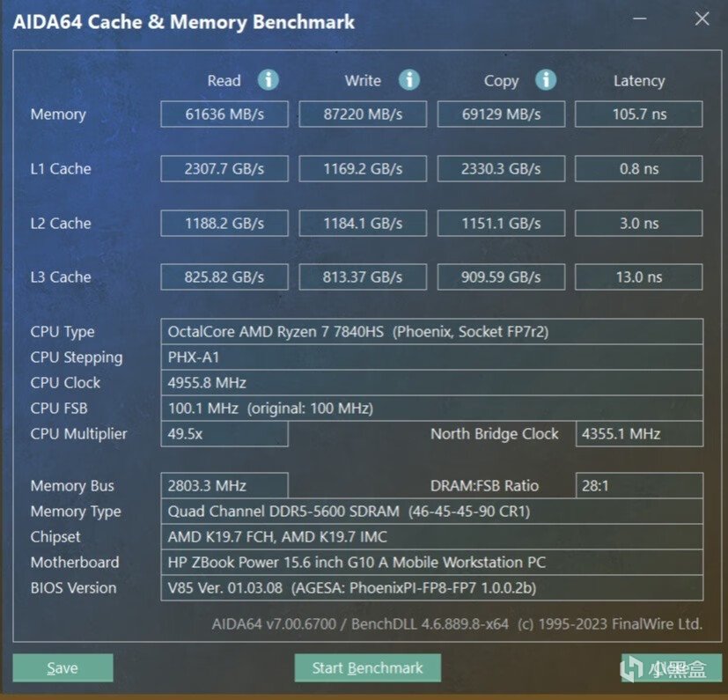Image resolution: width=728 pixels, height=700 pixels.
Task: Select the Memory write value 87220 MB/s
Action: pos(363,114)
